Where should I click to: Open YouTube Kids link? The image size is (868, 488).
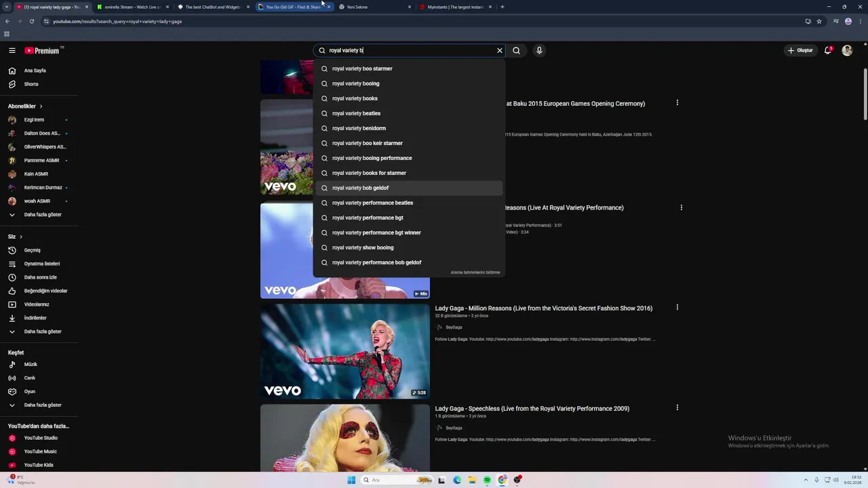pos(39,465)
